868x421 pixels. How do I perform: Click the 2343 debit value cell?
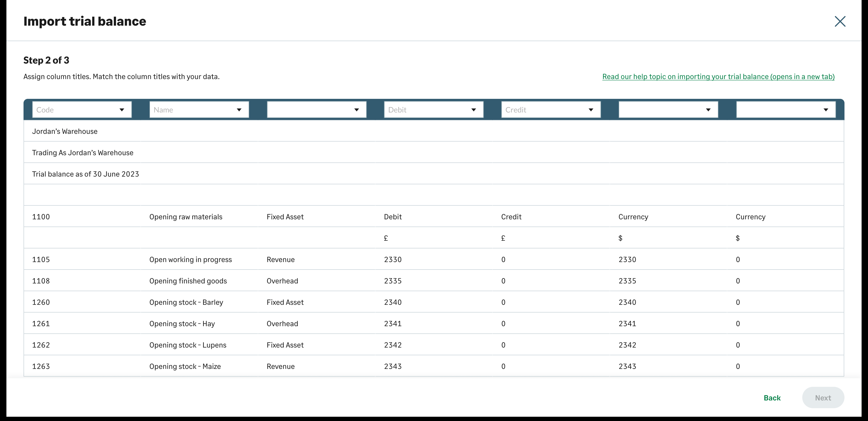(393, 367)
